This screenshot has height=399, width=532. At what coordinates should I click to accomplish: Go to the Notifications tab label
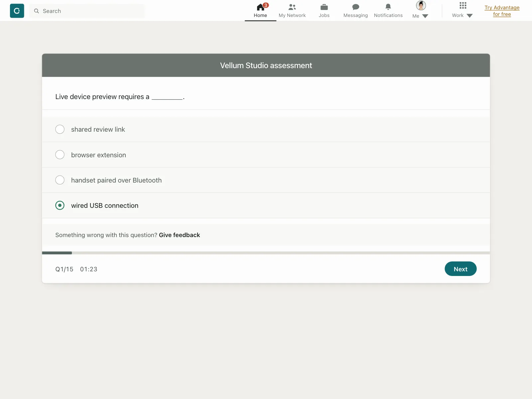click(388, 15)
